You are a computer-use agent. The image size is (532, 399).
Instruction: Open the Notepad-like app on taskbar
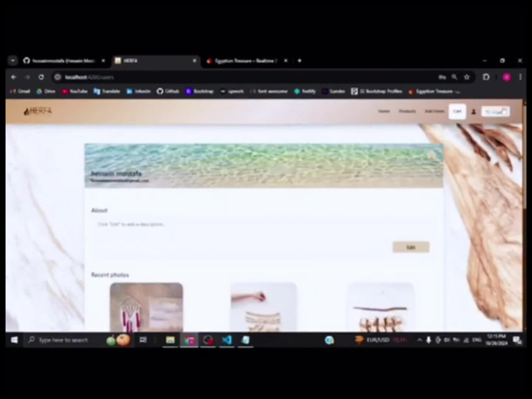point(246,340)
